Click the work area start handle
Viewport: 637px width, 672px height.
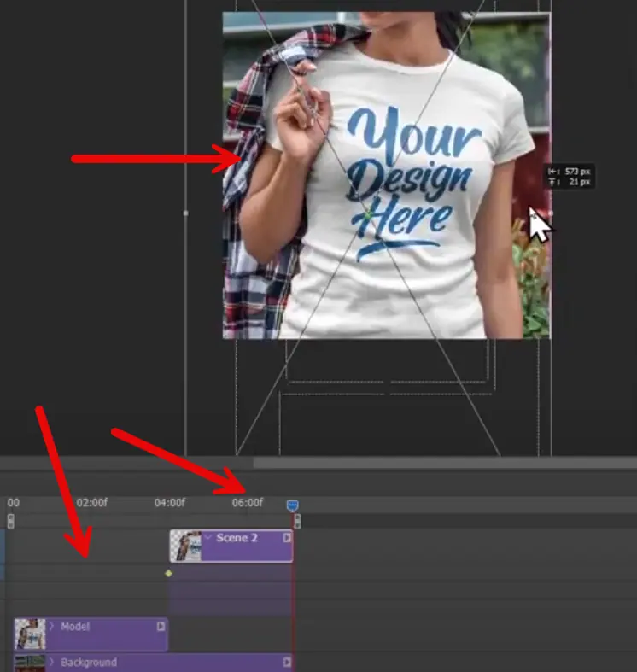click(x=11, y=521)
